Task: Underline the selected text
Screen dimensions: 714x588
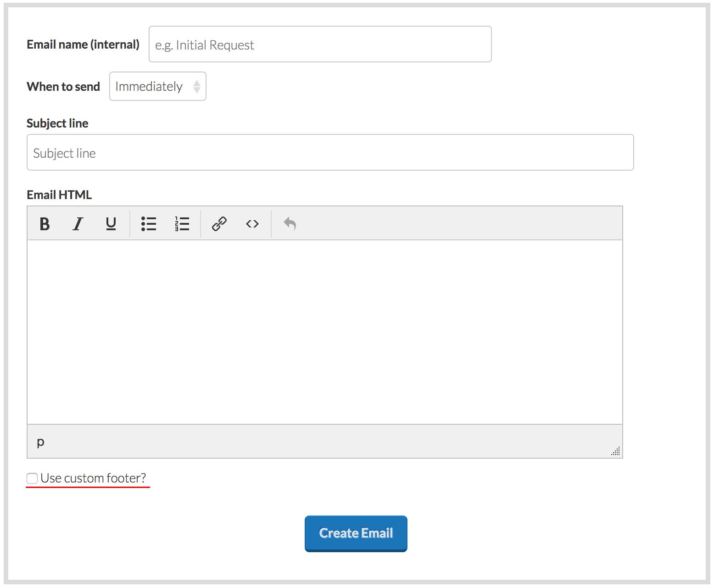Action: [x=111, y=224]
